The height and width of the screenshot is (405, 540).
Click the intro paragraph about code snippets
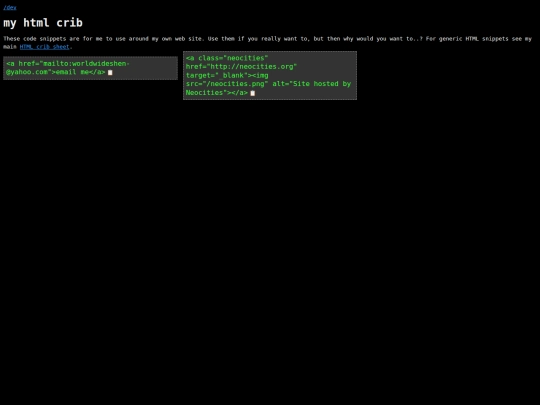pyautogui.click(x=268, y=43)
